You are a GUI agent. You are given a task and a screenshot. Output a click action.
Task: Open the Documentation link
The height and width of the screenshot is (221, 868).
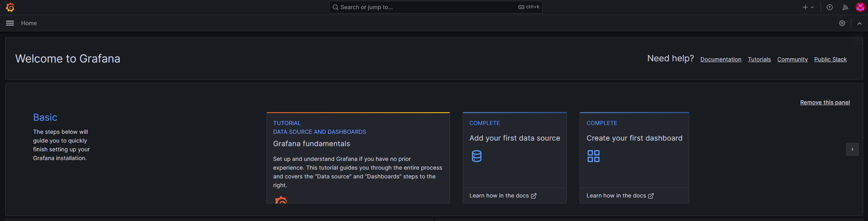721,59
